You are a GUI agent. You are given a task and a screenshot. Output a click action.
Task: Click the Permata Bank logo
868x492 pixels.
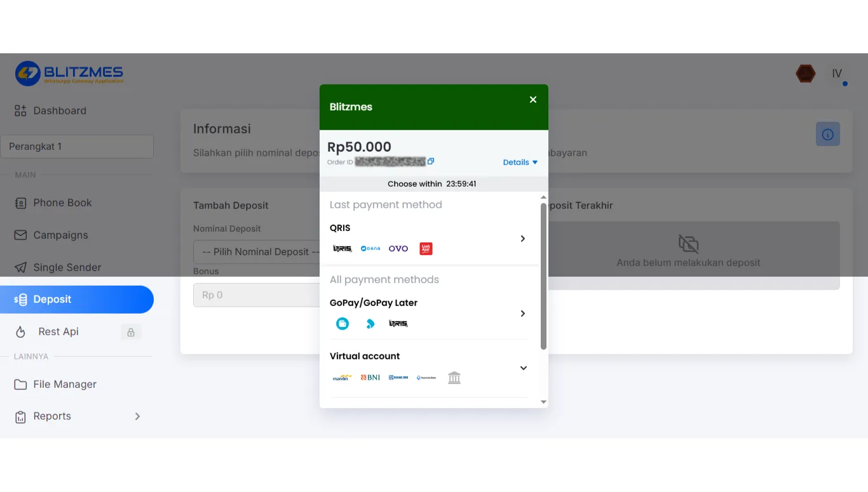426,378
